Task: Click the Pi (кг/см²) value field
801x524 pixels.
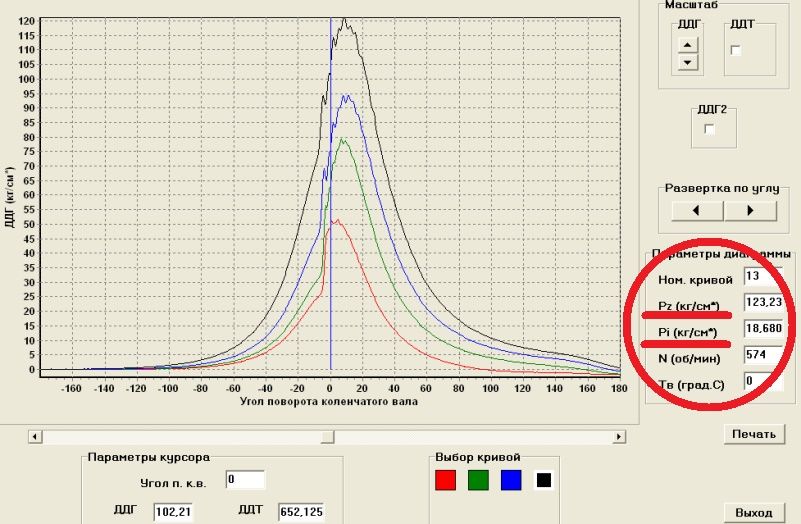Action: pyautogui.click(x=764, y=328)
